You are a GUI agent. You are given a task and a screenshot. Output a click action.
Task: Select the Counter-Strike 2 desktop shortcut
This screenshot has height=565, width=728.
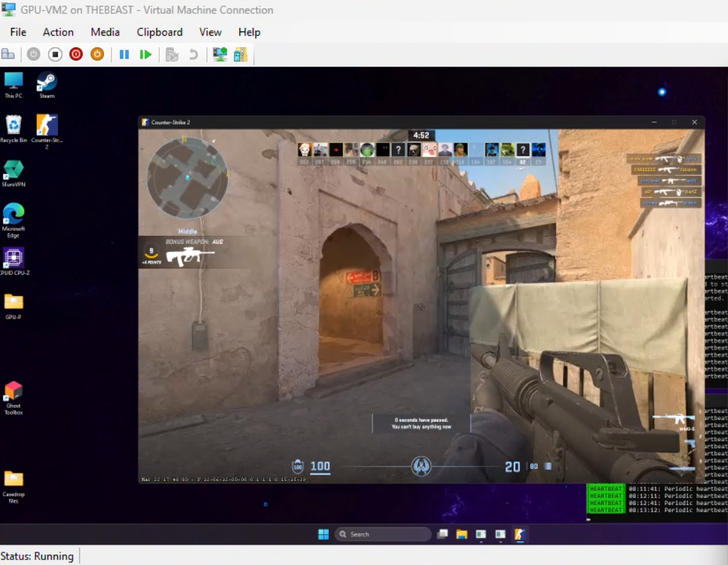(47, 131)
